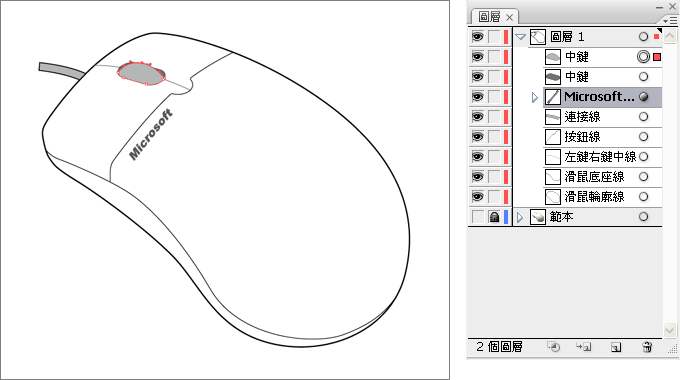Toggle visibility of 滑鼠底座線 layer
Image resolution: width=680 pixels, height=380 pixels.
coord(477,177)
